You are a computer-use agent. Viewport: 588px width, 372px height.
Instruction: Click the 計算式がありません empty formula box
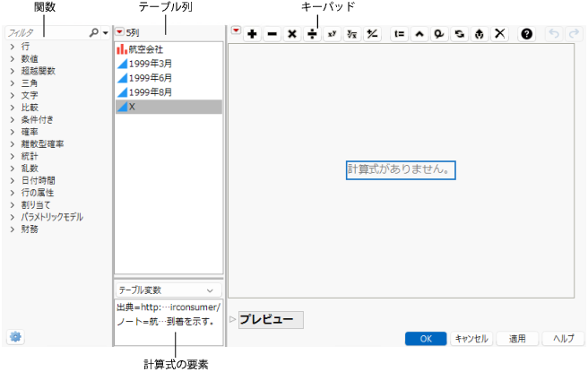[x=401, y=170]
